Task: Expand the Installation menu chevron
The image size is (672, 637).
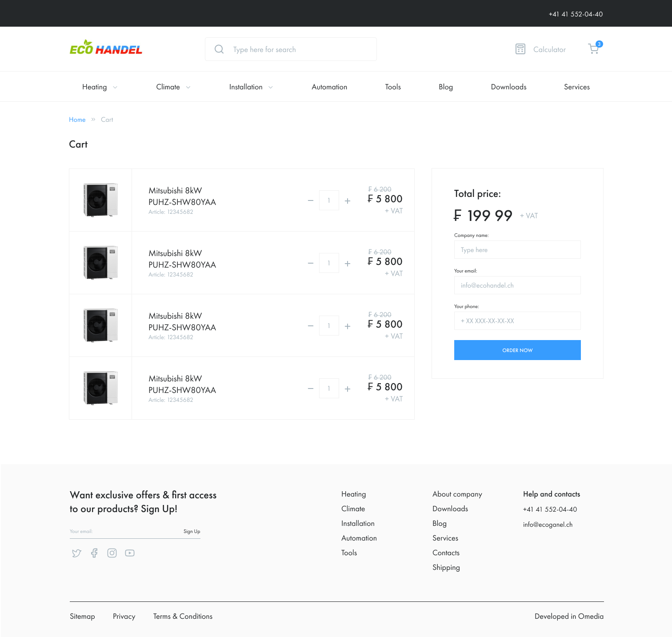Action: [x=271, y=88]
